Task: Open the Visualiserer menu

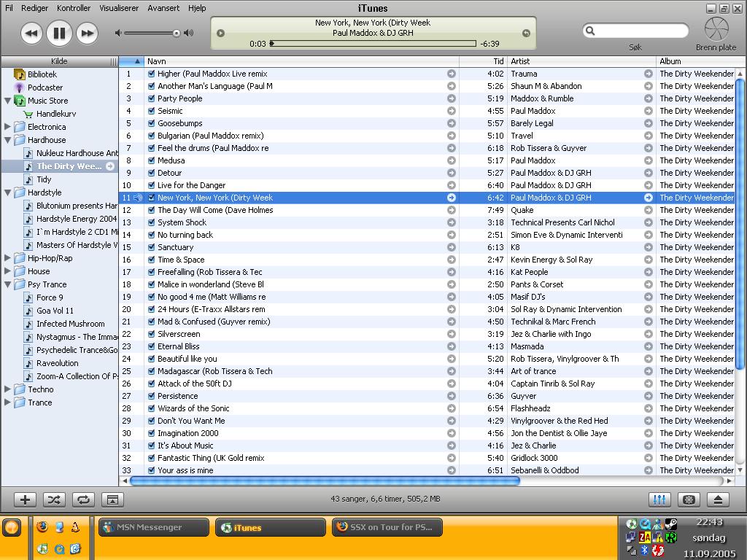Action: click(x=119, y=8)
